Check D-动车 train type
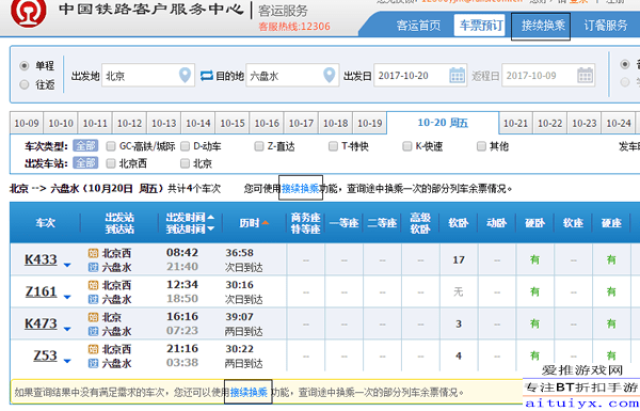 point(185,146)
